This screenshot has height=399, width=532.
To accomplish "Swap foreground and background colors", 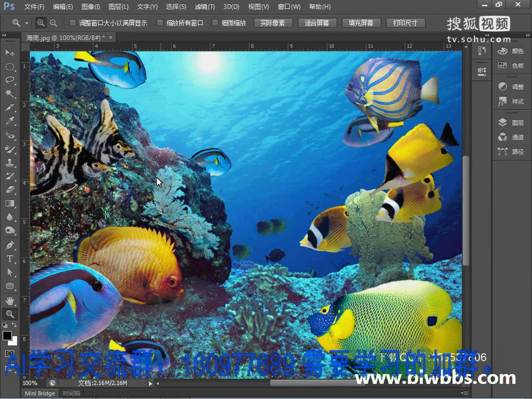I will [x=14, y=325].
